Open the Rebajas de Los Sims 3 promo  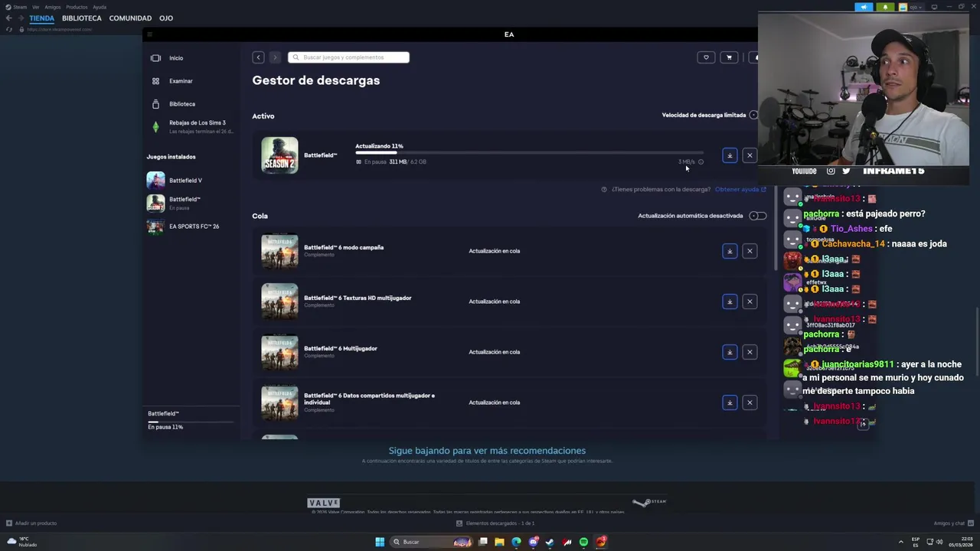point(191,127)
